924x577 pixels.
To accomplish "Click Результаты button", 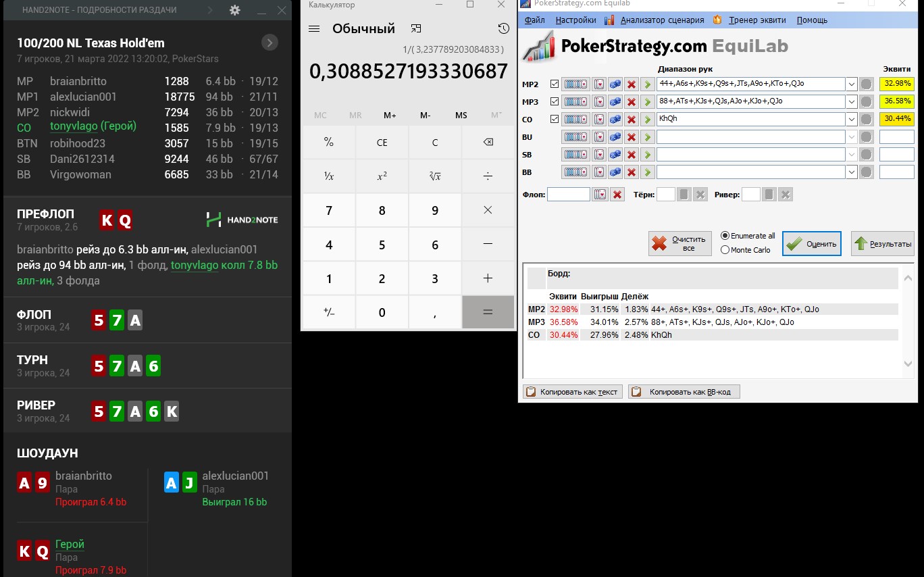I will (883, 244).
